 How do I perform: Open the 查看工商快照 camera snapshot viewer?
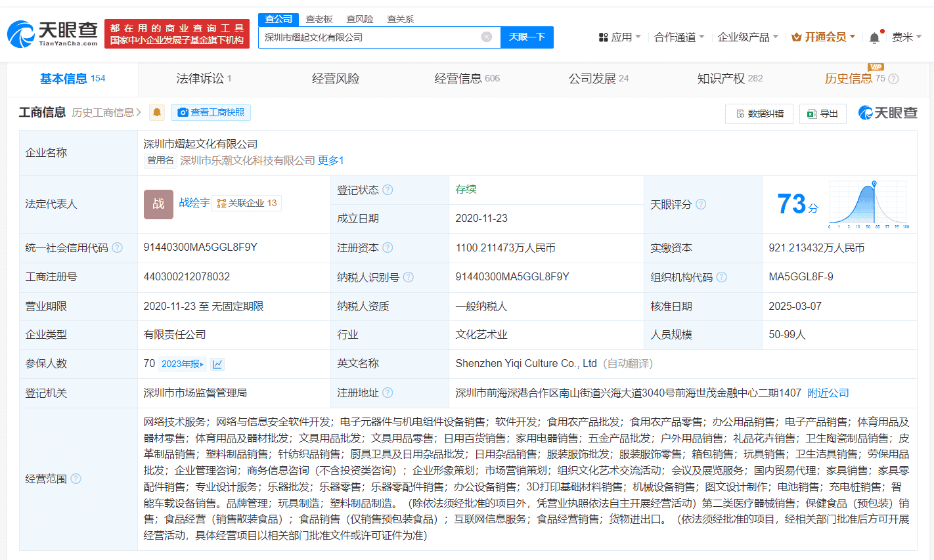[x=210, y=112]
